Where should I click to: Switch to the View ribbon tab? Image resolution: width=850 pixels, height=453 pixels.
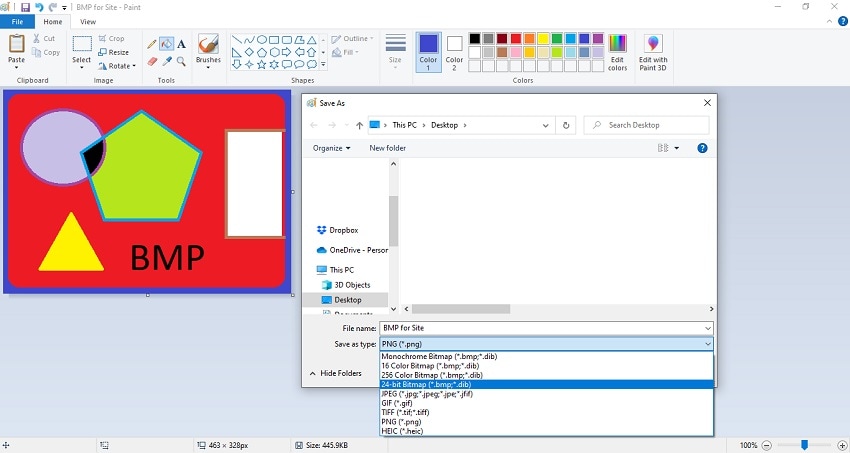(x=88, y=22)
